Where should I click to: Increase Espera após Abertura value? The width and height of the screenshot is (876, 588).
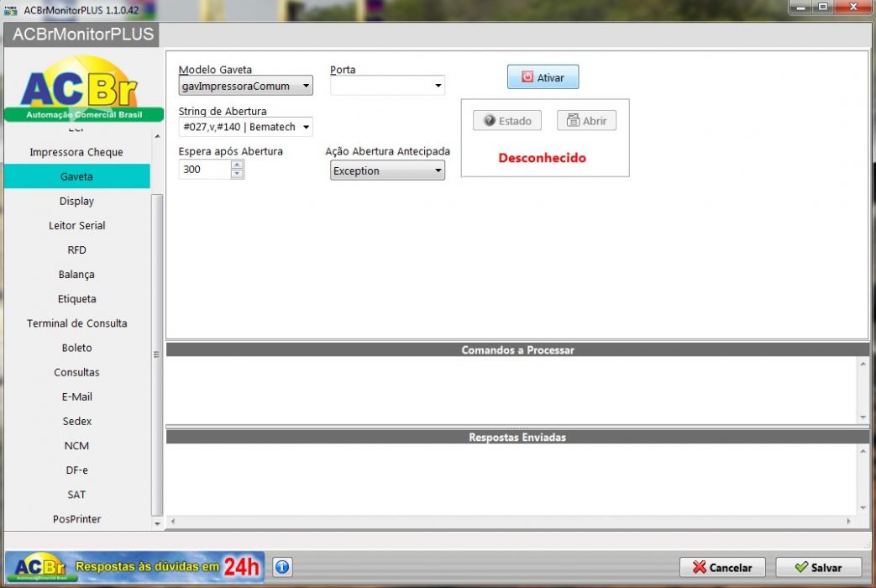point(238,165)
